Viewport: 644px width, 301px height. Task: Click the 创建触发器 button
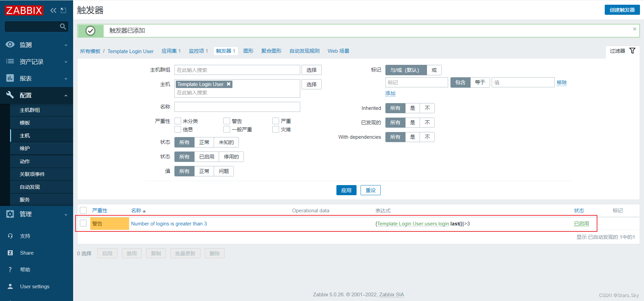[622, 10]
